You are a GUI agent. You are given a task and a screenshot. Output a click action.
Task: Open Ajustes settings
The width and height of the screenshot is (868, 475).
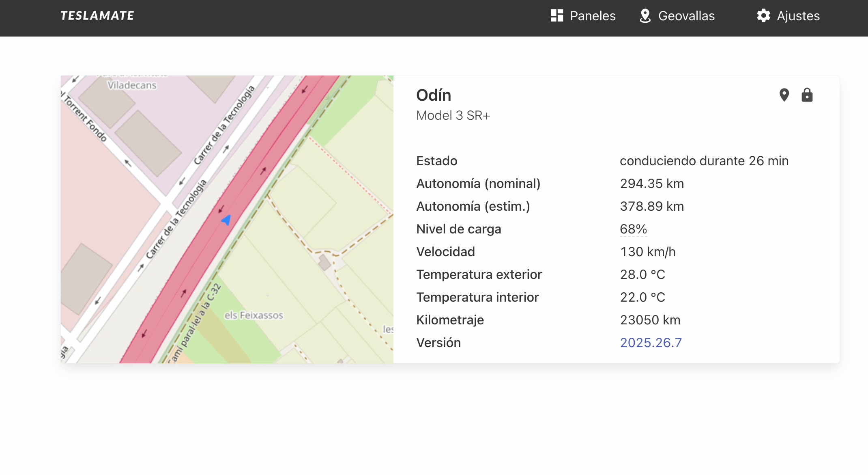click(x=788, y=16)
